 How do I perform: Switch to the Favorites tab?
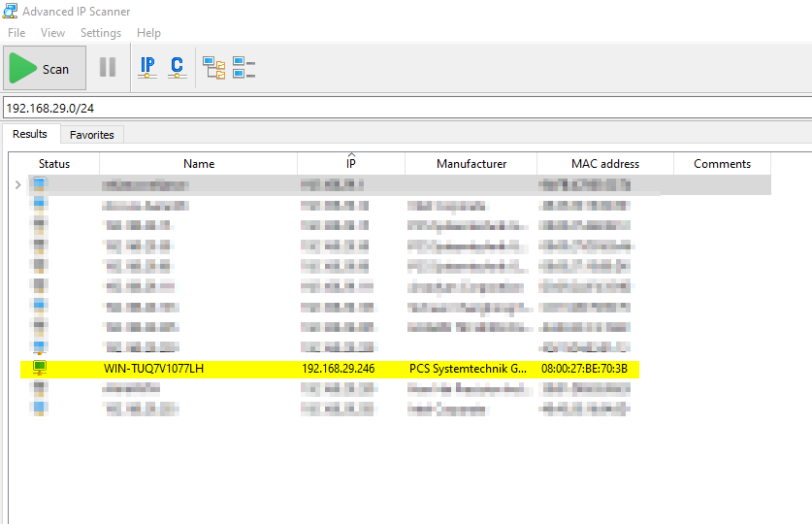[x=91, y=135]
